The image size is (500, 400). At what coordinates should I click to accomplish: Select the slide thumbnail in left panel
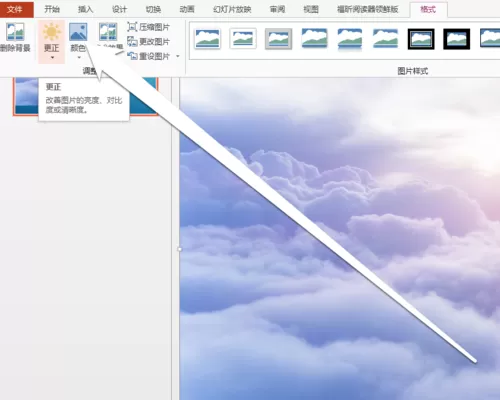coord(85,96)
